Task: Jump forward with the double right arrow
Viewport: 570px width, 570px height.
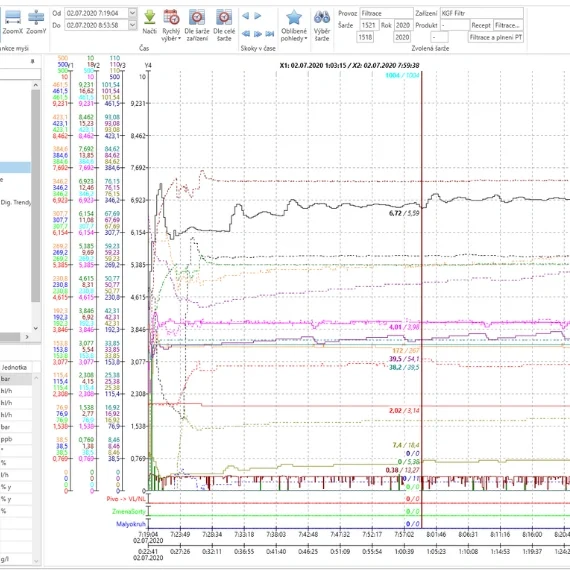Action: point(258,34)
